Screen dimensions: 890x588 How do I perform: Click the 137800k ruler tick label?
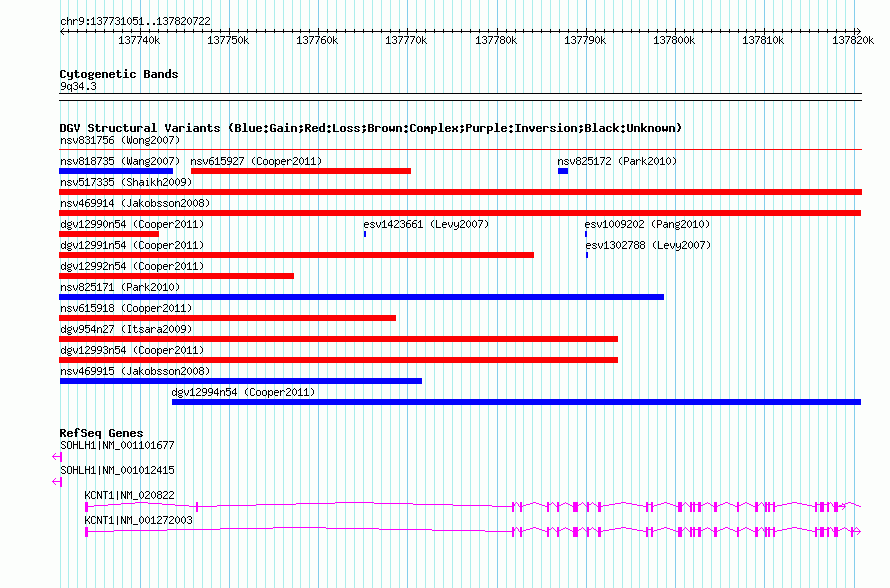pos(674,40)
